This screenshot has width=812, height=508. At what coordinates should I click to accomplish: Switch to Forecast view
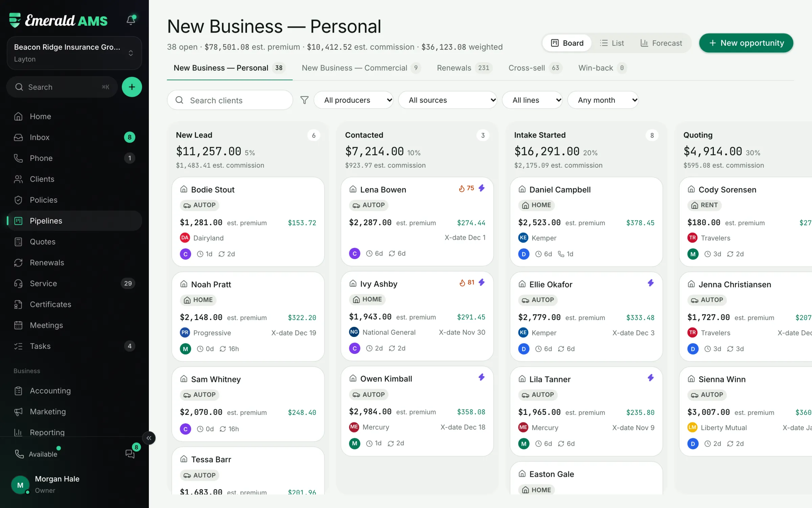pos(661,43)
